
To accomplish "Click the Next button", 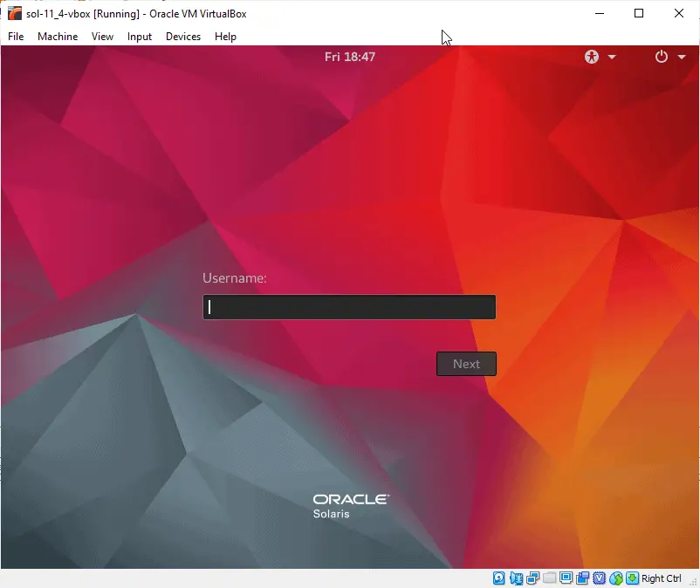I will click(x=466, y=364).
